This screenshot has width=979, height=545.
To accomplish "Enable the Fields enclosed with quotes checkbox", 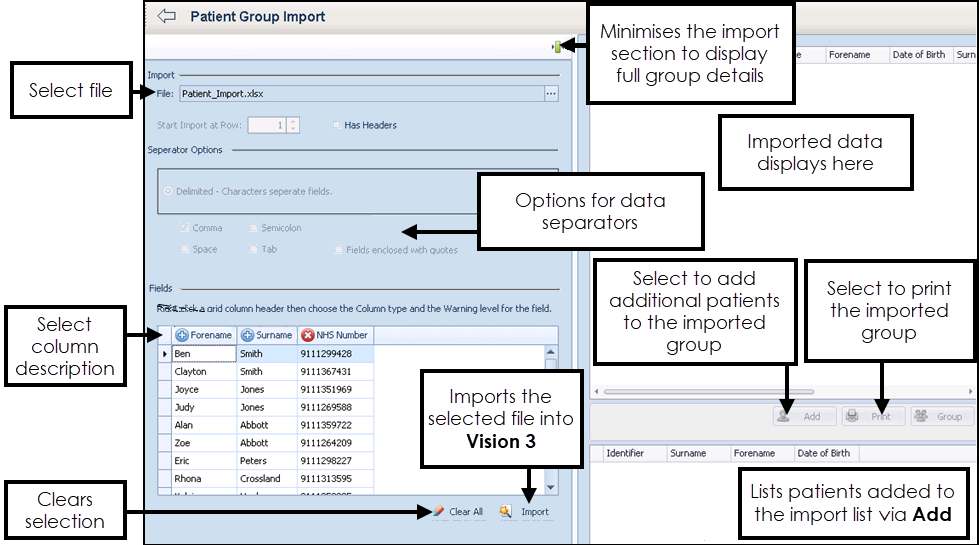I will pyautogui.click(x=338, y=249).
